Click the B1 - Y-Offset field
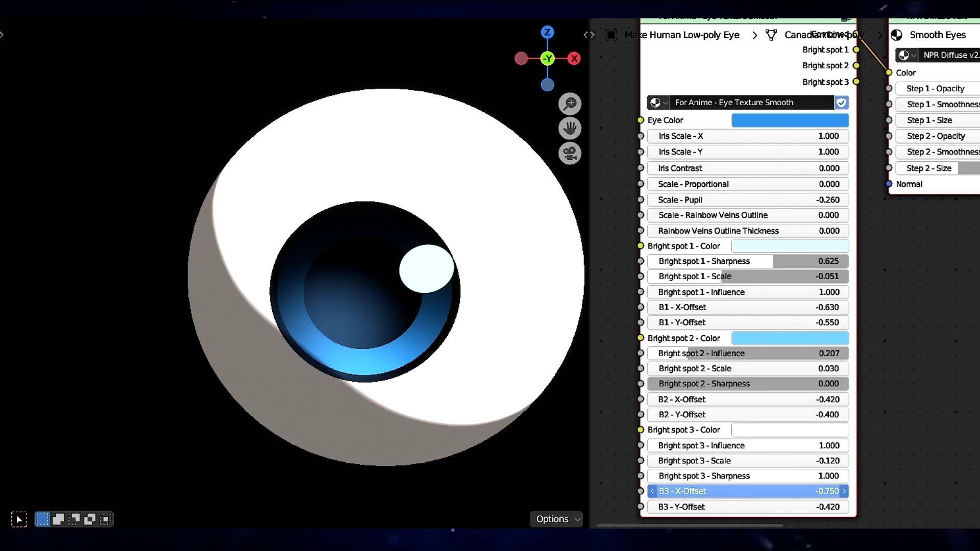Viewport: 980px width, 551px height. [x=748, y=322]
